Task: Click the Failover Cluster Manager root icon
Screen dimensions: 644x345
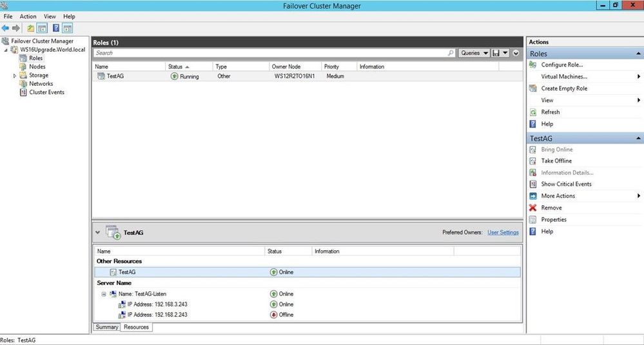Action: click(x=5, y=41)
